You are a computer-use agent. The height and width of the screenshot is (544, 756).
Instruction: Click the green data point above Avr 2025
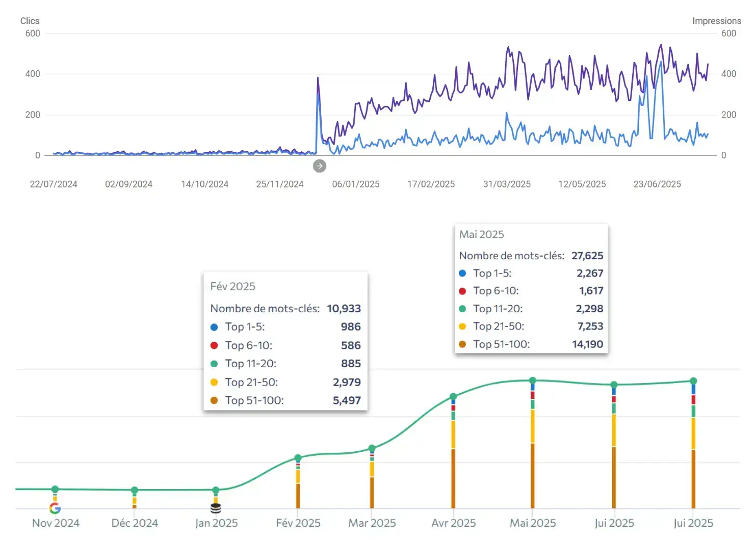453,396
